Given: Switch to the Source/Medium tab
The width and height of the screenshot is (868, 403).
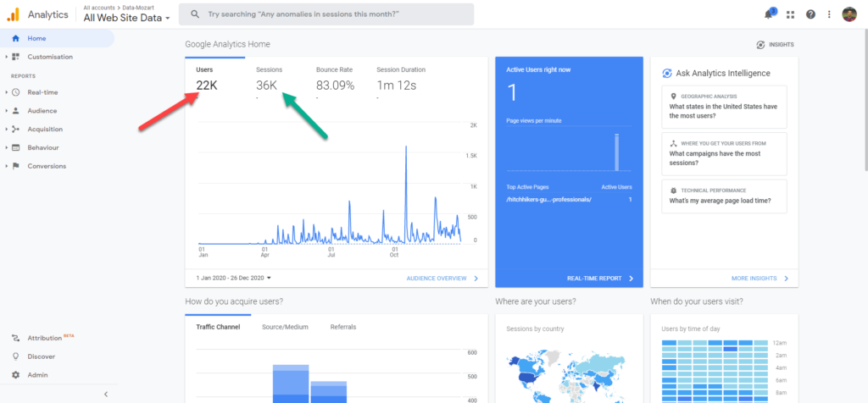Looking at the screenshot, I should point(285,327).
